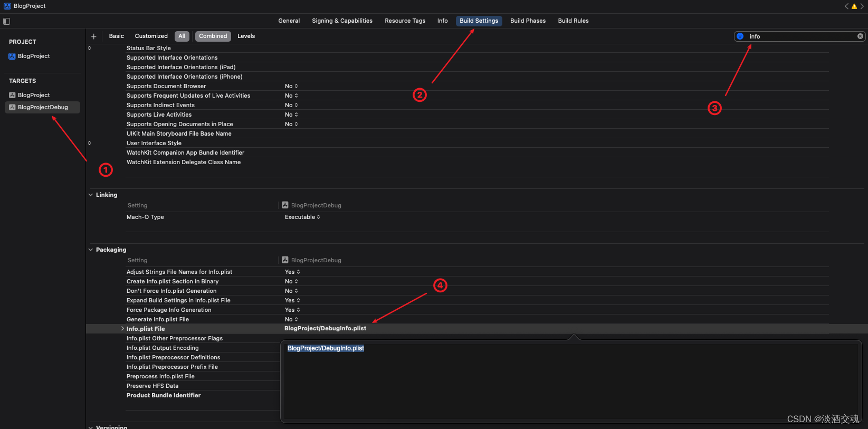Open Mach-O Type Executable dropdown
The image size is (868, 429).
coord(302,217)
